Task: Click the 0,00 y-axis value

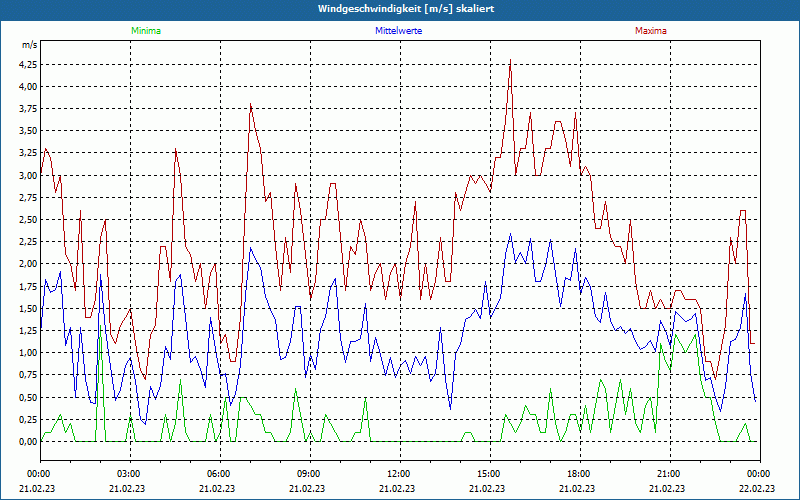Action: tap(28, 442)
